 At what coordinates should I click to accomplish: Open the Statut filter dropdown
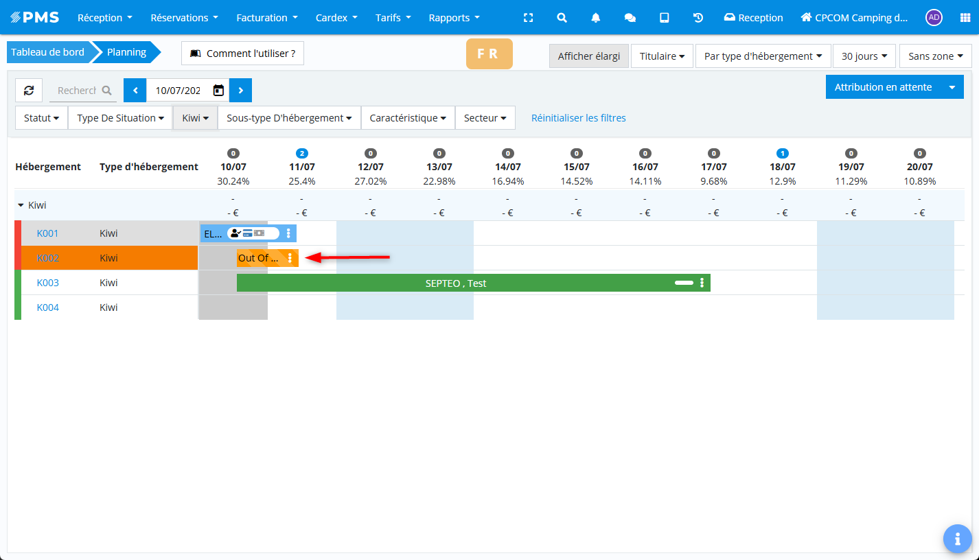coord(41,118)
